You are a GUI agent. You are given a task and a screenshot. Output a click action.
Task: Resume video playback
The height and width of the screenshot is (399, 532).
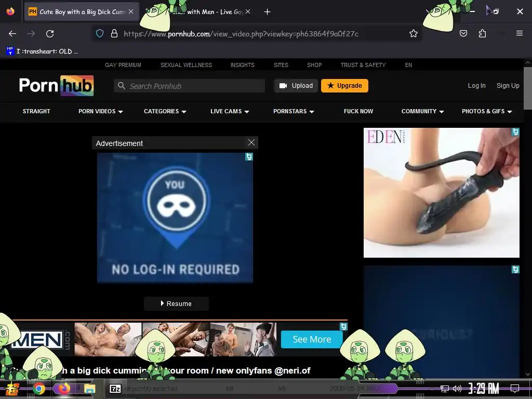[x=176, y=303]
